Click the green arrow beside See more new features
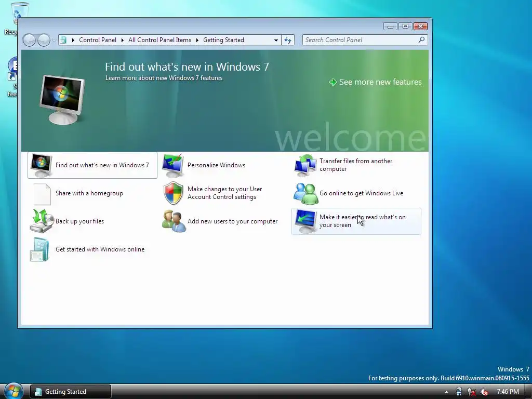The width and height of the screenshot is (532, 399). (x=333, y=82)
